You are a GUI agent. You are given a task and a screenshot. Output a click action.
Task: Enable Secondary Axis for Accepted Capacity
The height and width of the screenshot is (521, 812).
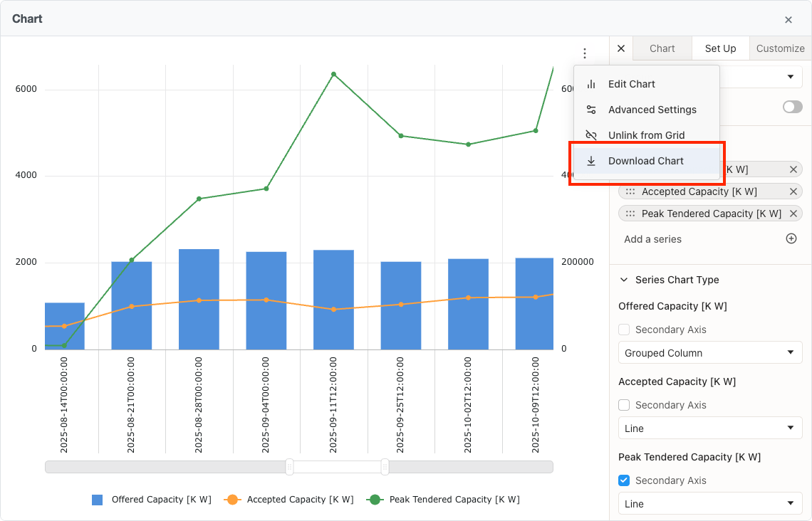click(624, 405)
